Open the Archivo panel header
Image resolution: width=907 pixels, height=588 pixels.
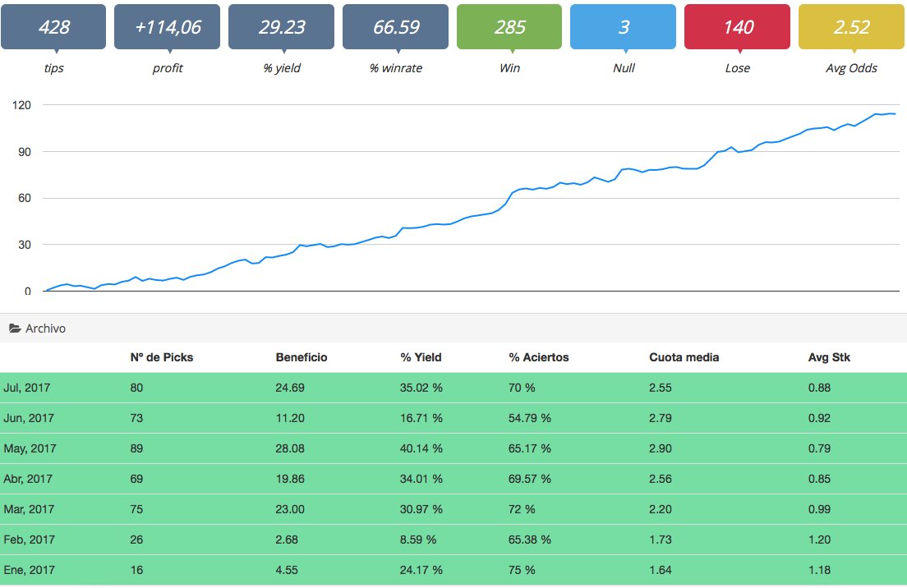453,328
